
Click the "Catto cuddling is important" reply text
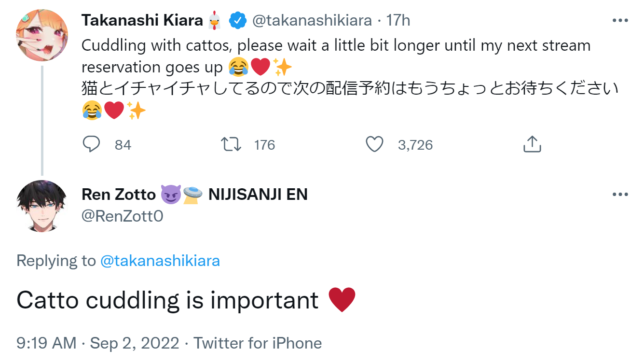(x=167, y=300)
